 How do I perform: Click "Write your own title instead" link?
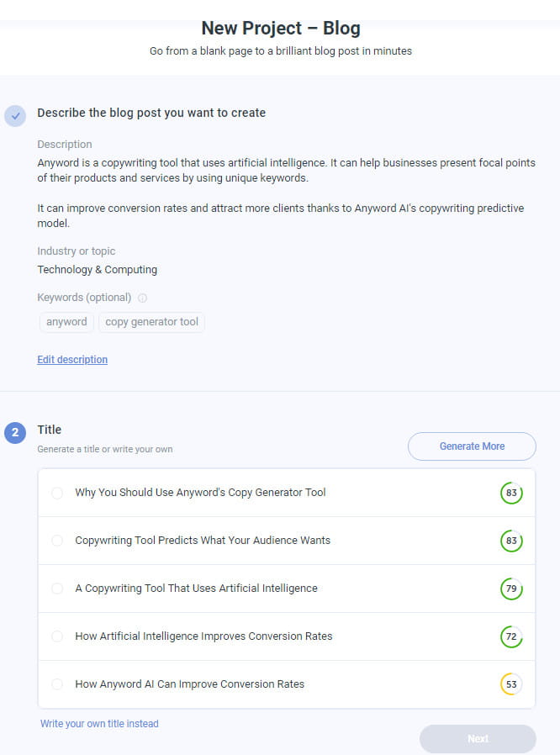click(x=99, y=724)
